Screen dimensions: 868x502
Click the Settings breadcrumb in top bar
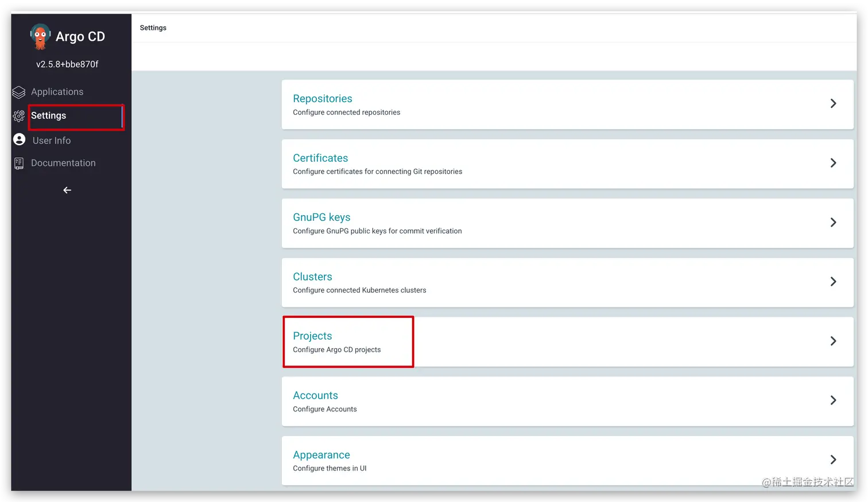pyautogui.click(x=153, y=28)
